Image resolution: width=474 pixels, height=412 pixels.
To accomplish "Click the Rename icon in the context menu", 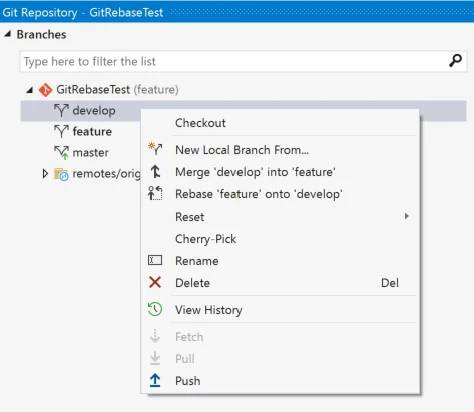I will point(155,260).
